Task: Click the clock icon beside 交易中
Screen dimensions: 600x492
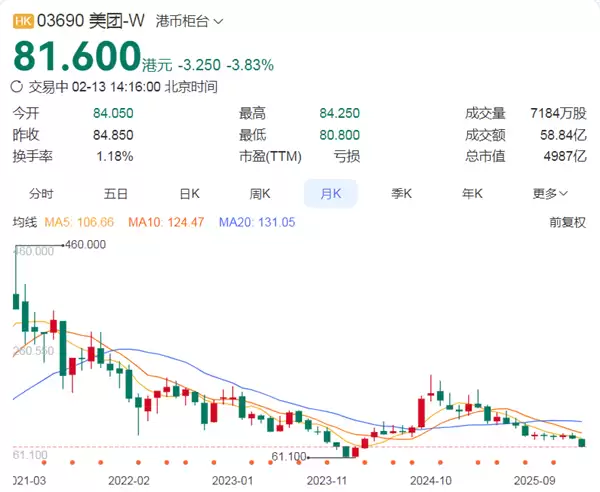Action: coord(16,87)
